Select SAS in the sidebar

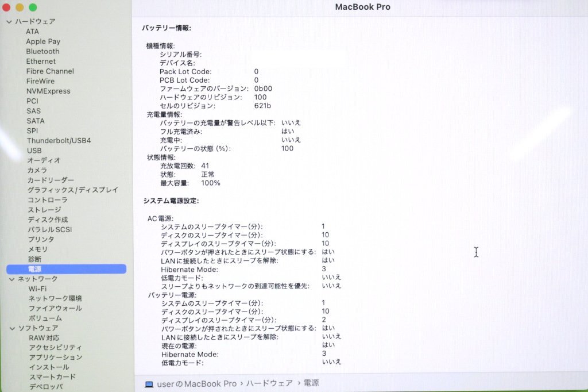34,111
